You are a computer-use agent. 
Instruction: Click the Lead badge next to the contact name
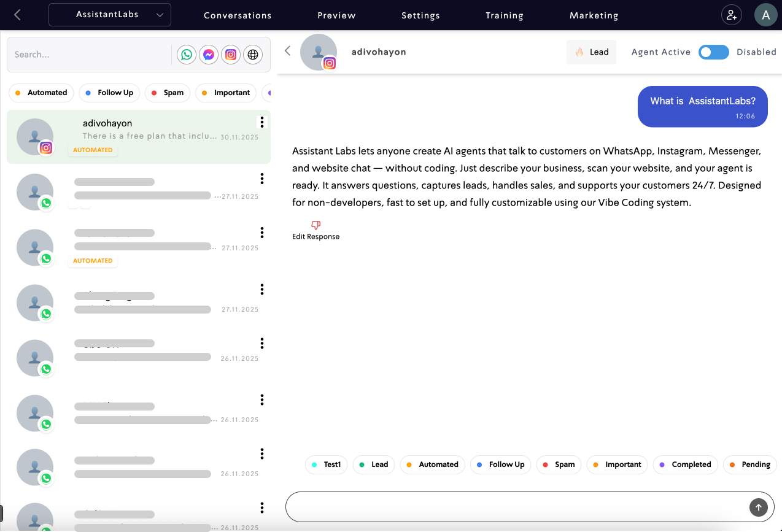pyautogui.click(x=591, y=52)
